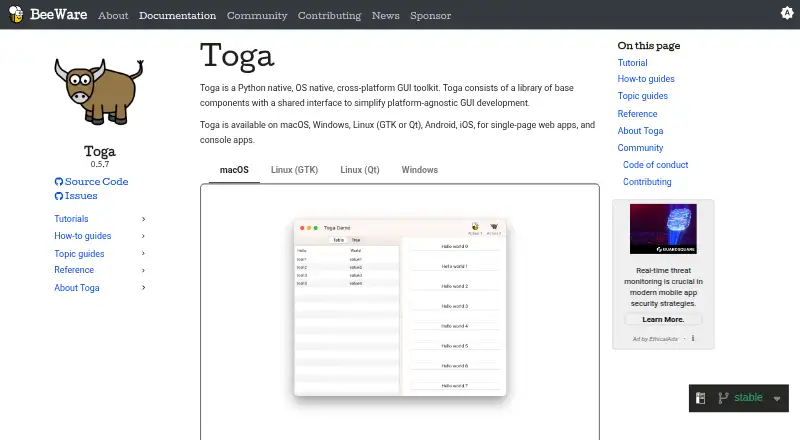Click the Toga Demo macOS screenshot

point(400,307)
